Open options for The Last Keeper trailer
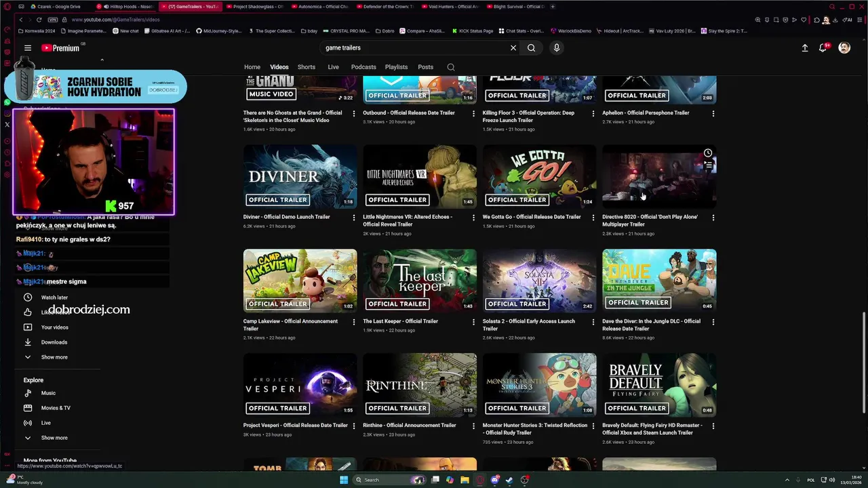 click(x=473, y=322)
